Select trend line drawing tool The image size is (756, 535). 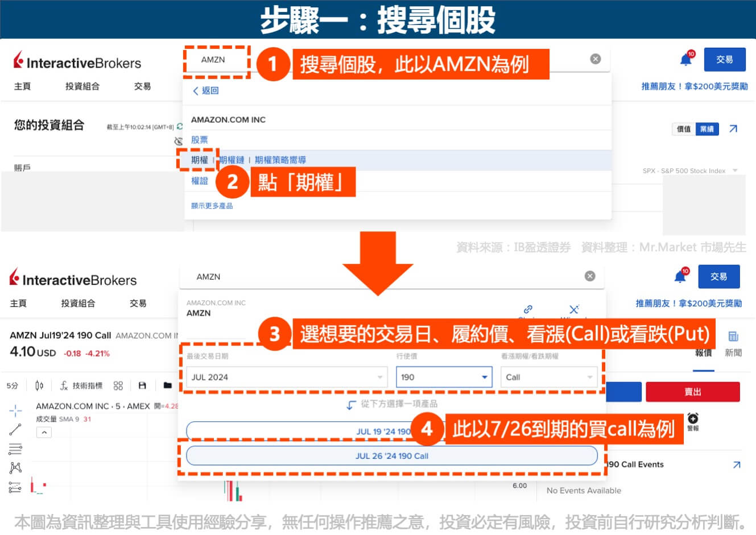coord(15,429)
